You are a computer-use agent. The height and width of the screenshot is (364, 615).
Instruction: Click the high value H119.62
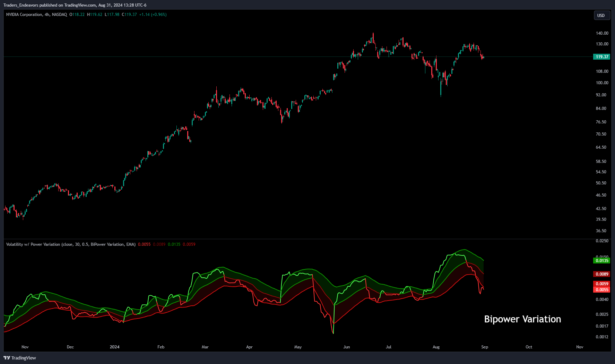coord(95,15)
